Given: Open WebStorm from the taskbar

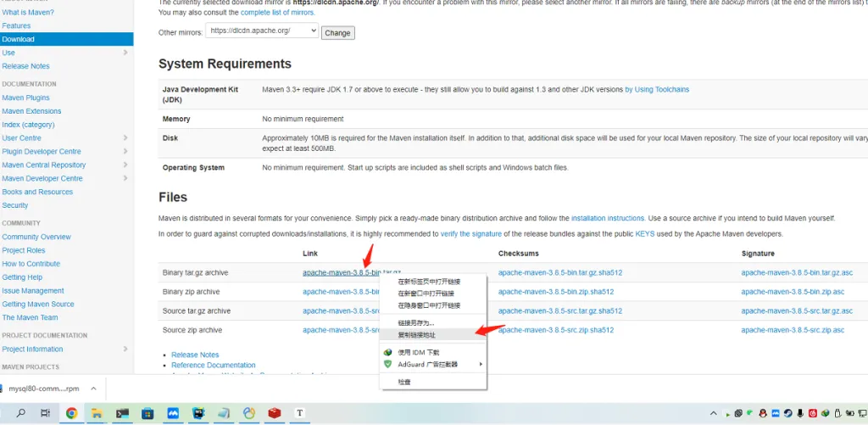Looking at the screenshot, I should [198, 413].
